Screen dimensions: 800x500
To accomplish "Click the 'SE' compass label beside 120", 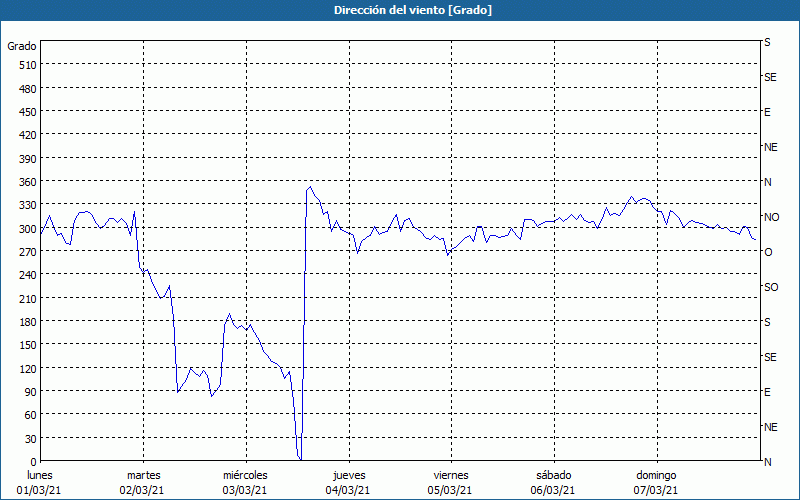I will (x=770, y=357).
